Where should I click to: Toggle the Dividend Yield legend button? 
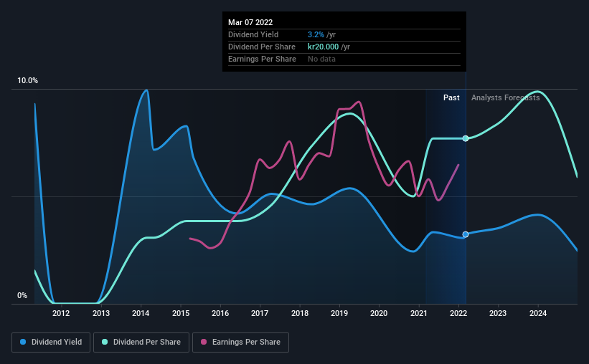pyautogui.click(x=51, y=343)
